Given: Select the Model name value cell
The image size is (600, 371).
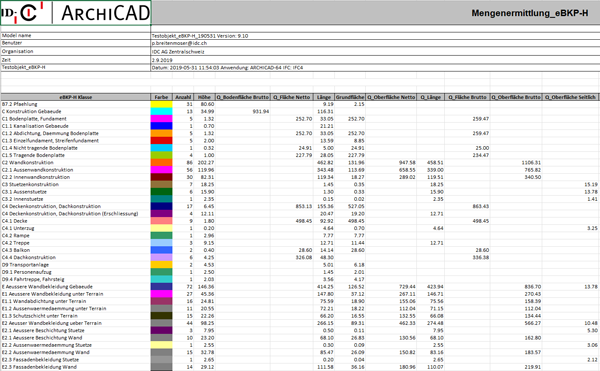Looking at the screenshot, I should 200,36.
